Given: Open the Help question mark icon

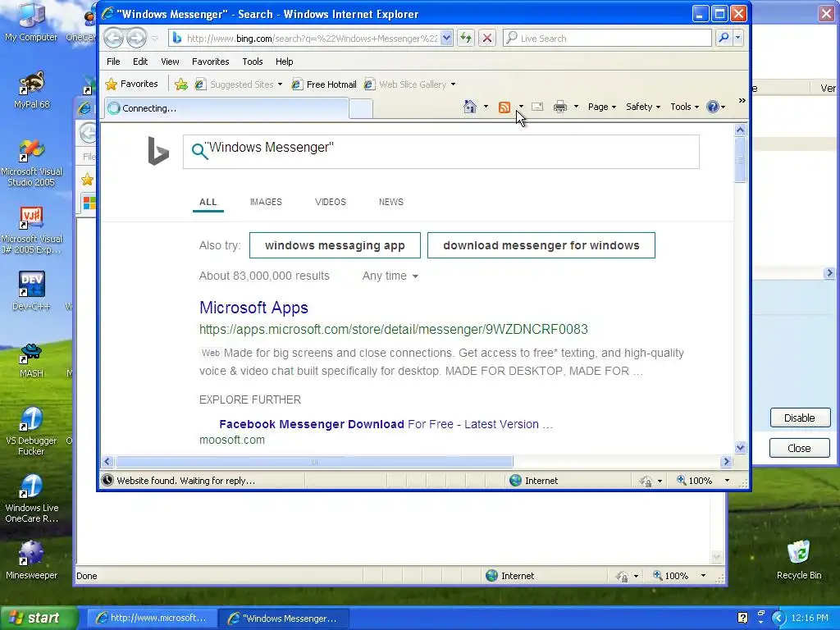Looking at the screenshot, I should click(712, 107).
